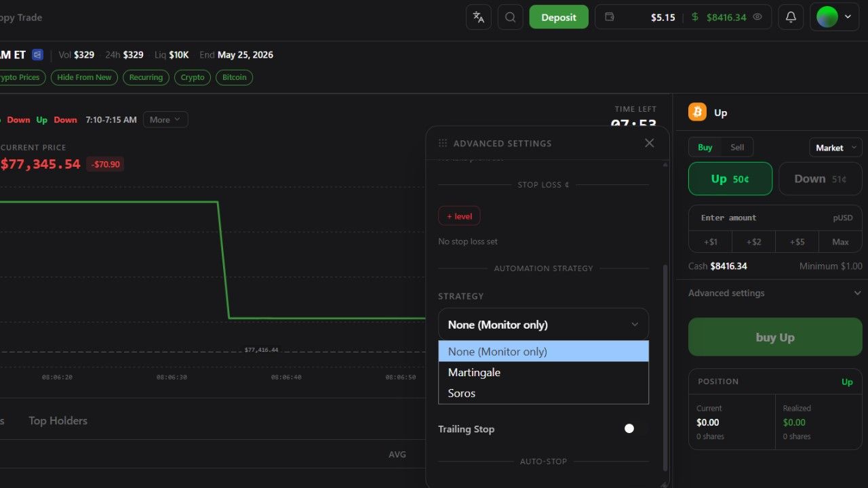Image resolution: width=868 pixels, height=488 pixels.
Task: Click the 7:10-7:15 AM time slot
Action: pyautogui.click(x=111, y=119)
